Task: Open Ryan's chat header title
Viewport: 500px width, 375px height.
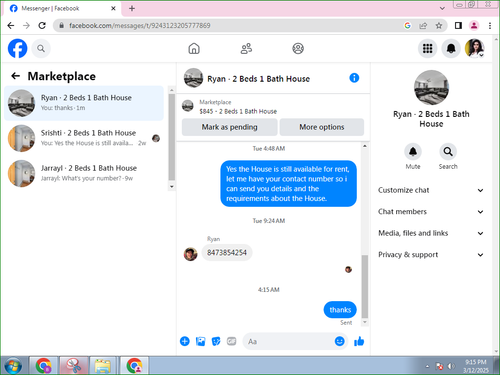Action: tap(258, 79)
